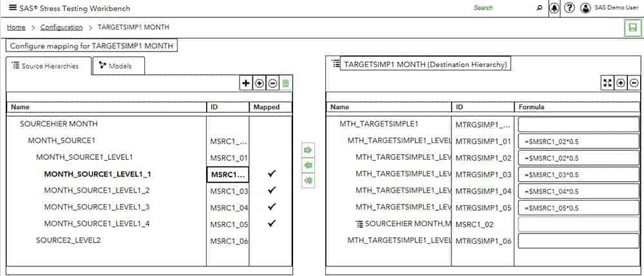Image resolution: width=644 pixels, height=276 pixels.
Task: Click the Mapped column header
Action: [270, 107]
